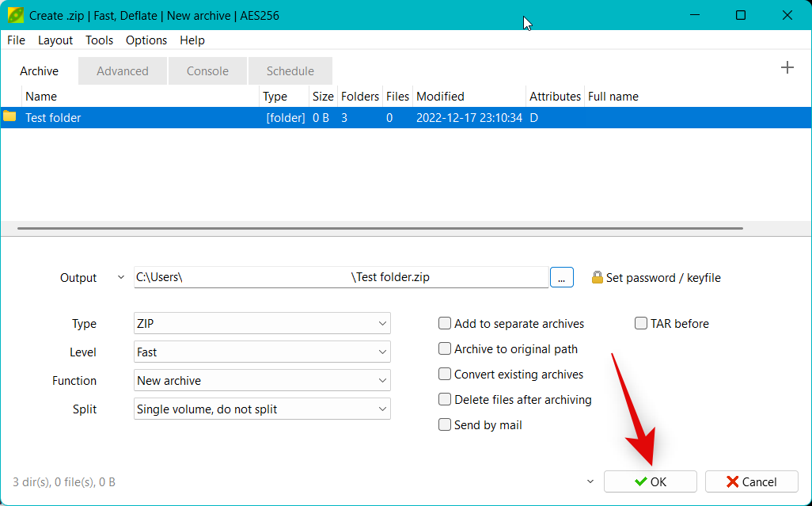Toggle Delete files after archiving
Viewport: 812px width, 506px height.
point(445,400)
